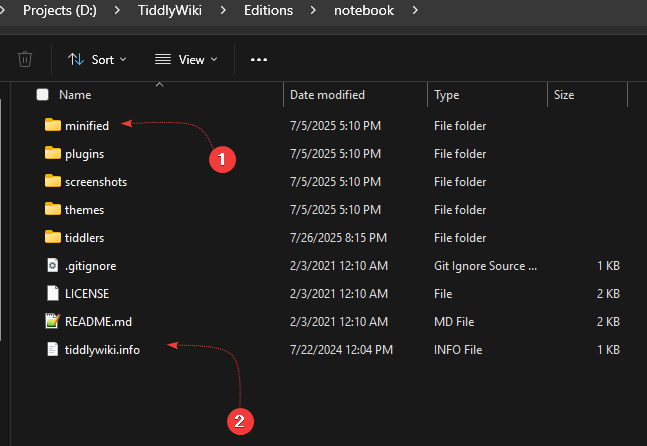Navigate to Projects (D:) in breadcrumb
Image resolution: width=647 pixels, height=446 pixels.
(60, 10)
